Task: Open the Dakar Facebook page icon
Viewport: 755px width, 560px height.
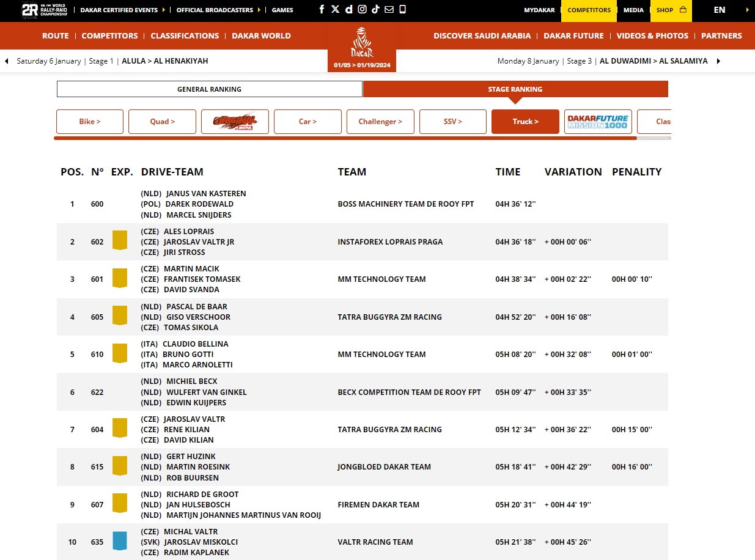Action: (322, 10)
